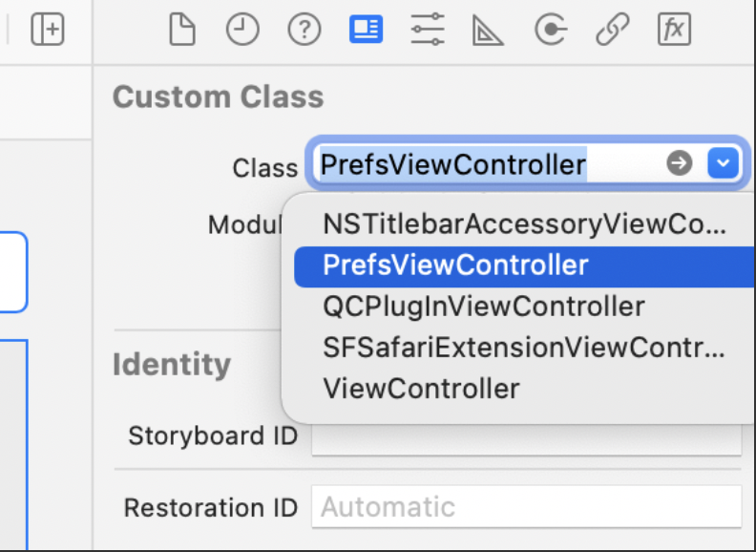Open the Bindings inspector link icon
This screenshot has height=552, width=756.
(612, 30)
